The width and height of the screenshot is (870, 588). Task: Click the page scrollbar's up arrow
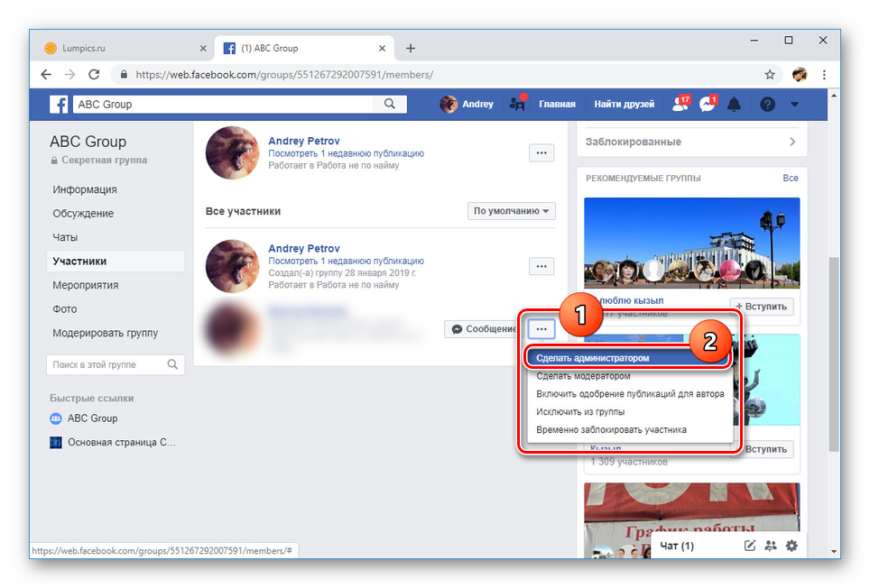click(833, 95)
